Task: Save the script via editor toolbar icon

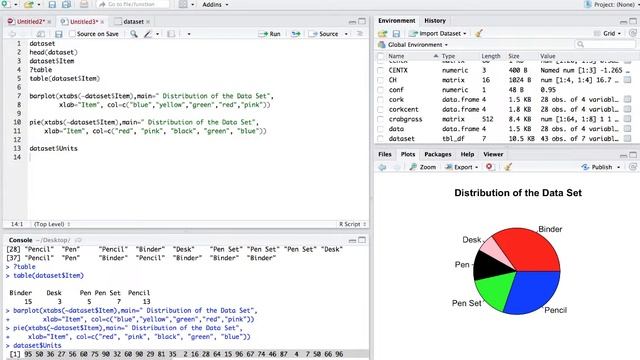Action: (59, 34)
